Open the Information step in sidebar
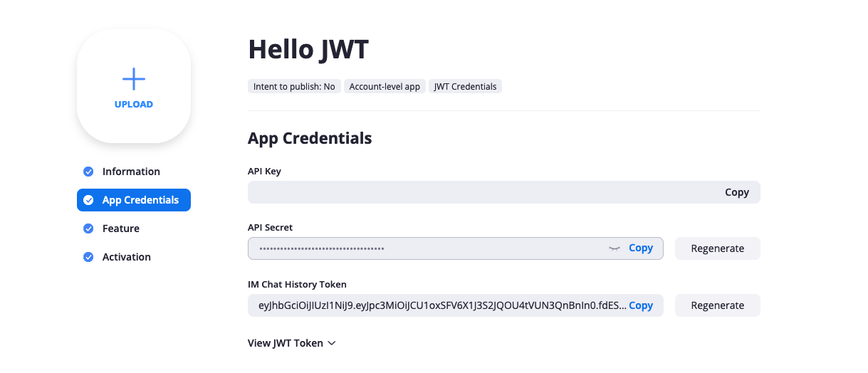Viewport: 868px width, 373px height. (131, 172)
